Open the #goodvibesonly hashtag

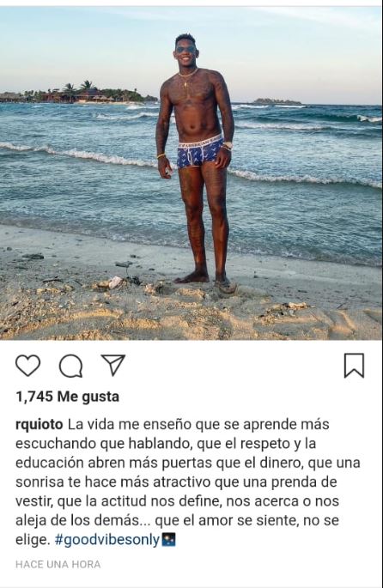107,540
